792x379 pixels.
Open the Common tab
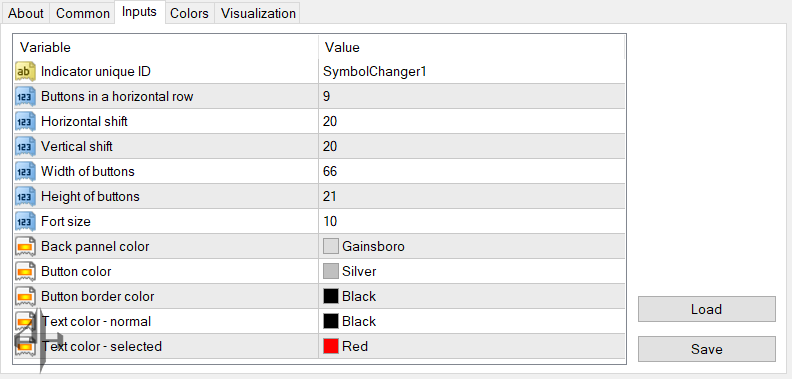click(x=83, y=13)
